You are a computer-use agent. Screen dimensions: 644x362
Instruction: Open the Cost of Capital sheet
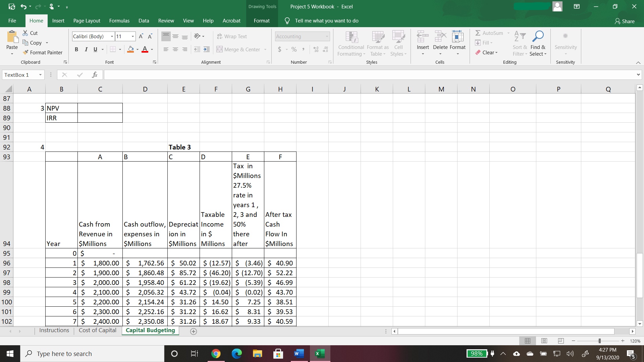(97, 330)
